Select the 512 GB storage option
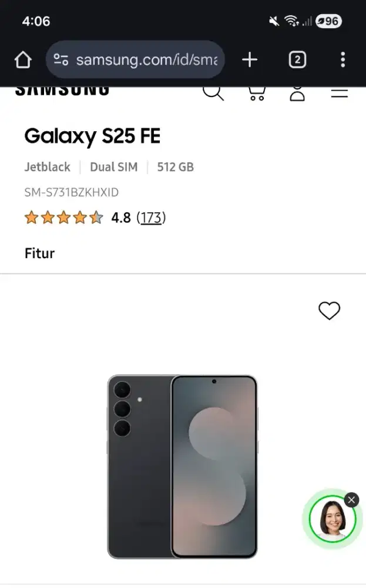Viewport: 366px width, 588px height. click(175, 167)
